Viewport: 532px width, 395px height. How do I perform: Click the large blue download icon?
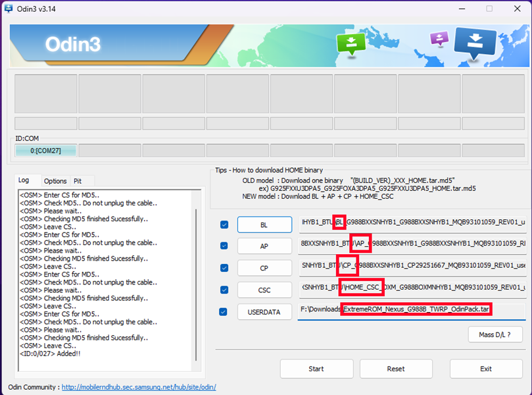[475, 43]
